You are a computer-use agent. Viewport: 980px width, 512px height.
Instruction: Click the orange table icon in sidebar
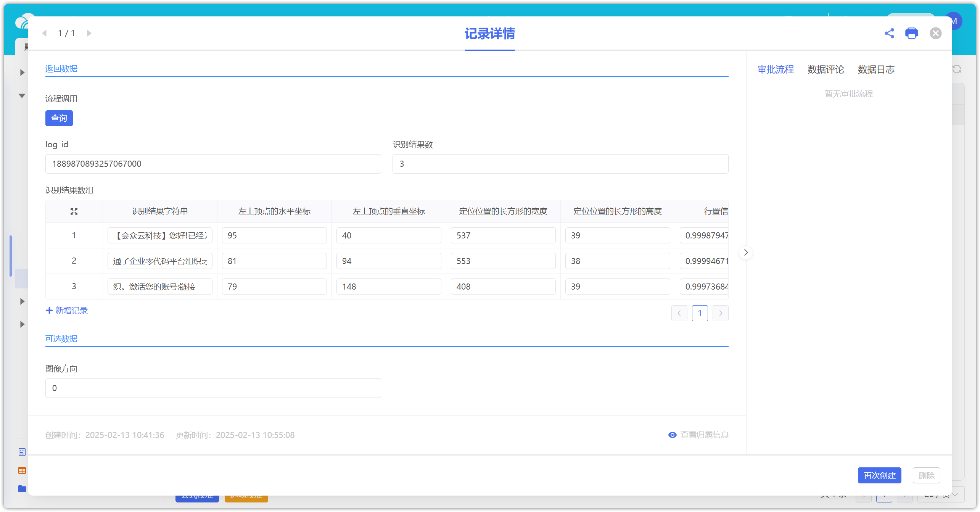coord(22,471)
